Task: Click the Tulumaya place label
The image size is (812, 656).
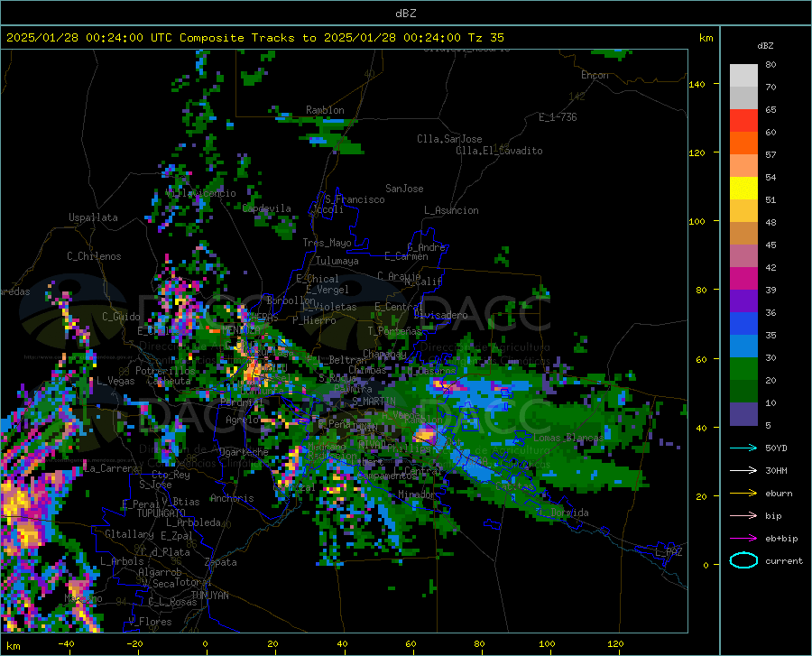Action: click(x=337, y=261)
